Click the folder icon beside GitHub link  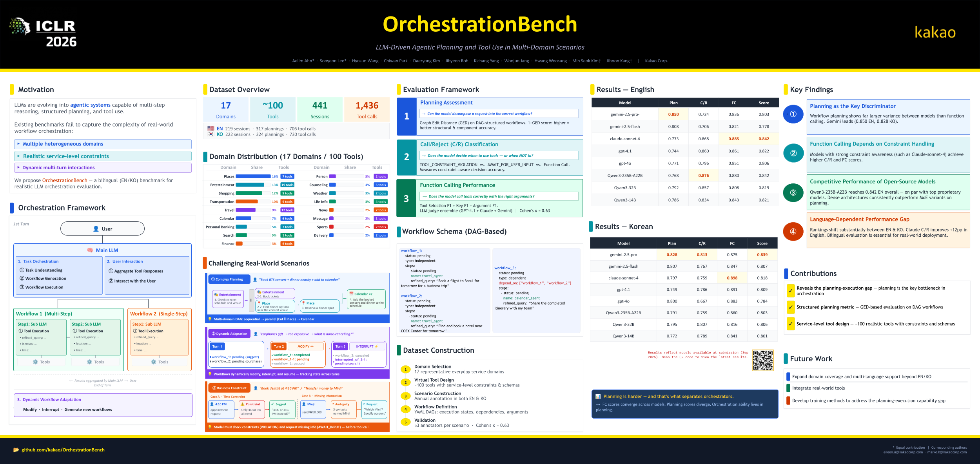click(x=16, y=450)
